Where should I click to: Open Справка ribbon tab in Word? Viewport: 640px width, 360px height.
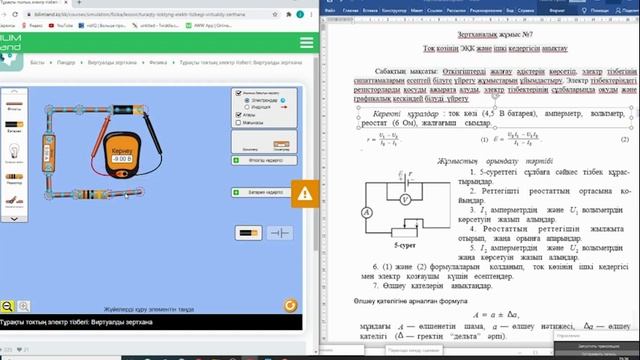(x=526, y=11)
